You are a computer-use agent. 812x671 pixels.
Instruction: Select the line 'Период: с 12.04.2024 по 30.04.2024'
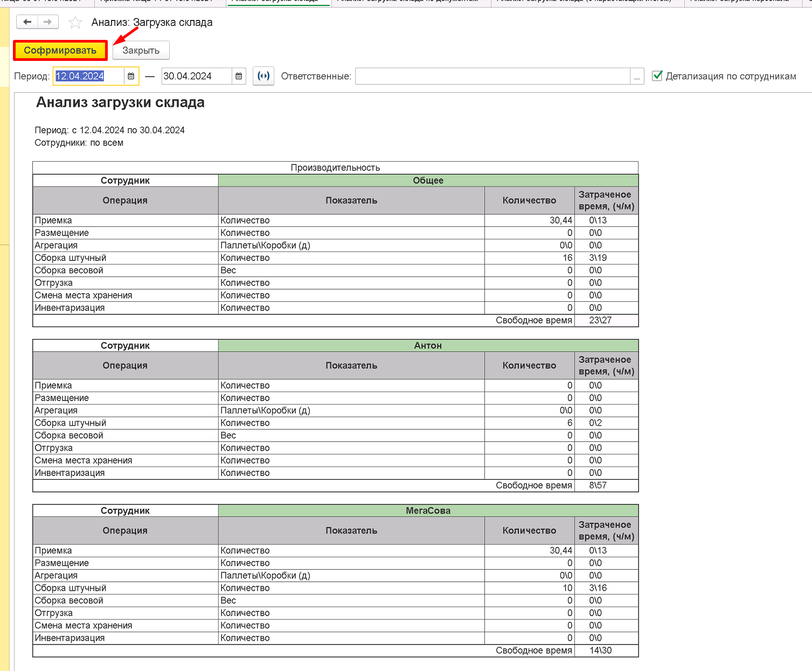[x=110, y=130]
